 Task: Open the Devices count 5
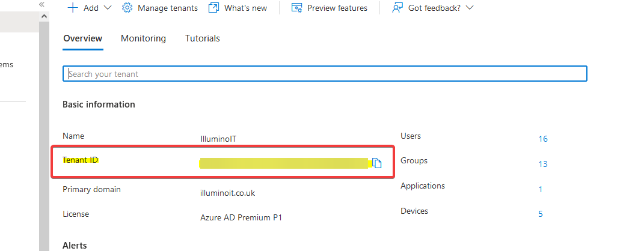[541, 214]
